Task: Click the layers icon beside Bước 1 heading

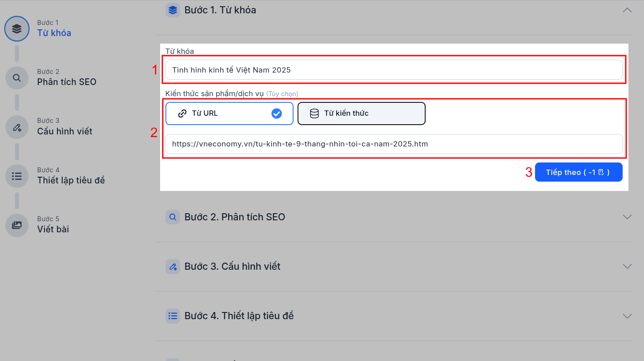Action: coord(173,10)
